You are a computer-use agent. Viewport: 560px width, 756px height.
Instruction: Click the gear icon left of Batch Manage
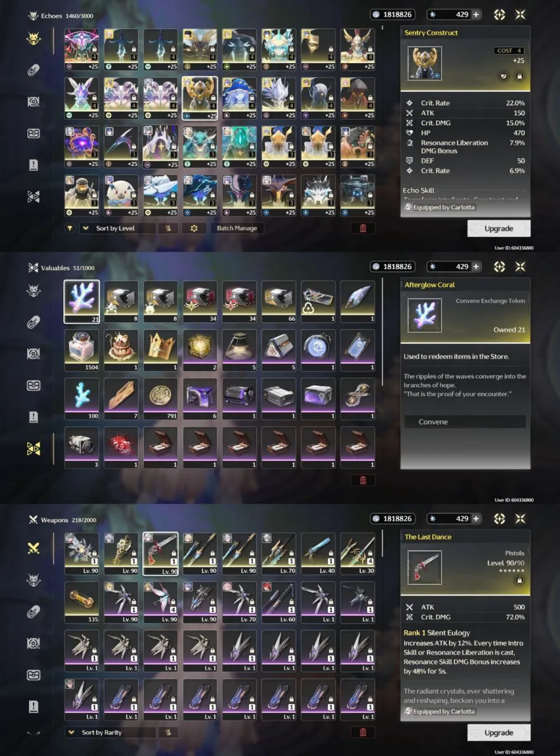[194, 228]
